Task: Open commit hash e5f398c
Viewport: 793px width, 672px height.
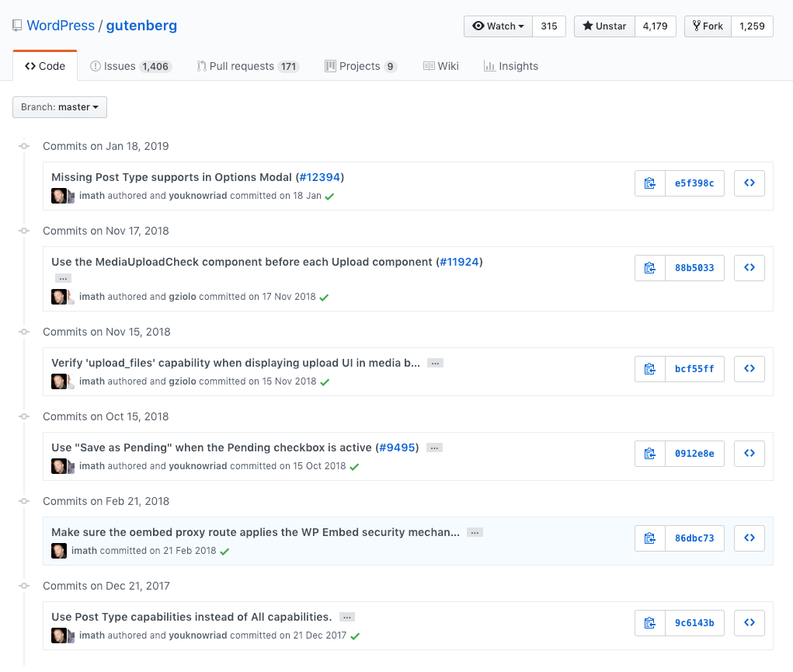Action: 694,183
